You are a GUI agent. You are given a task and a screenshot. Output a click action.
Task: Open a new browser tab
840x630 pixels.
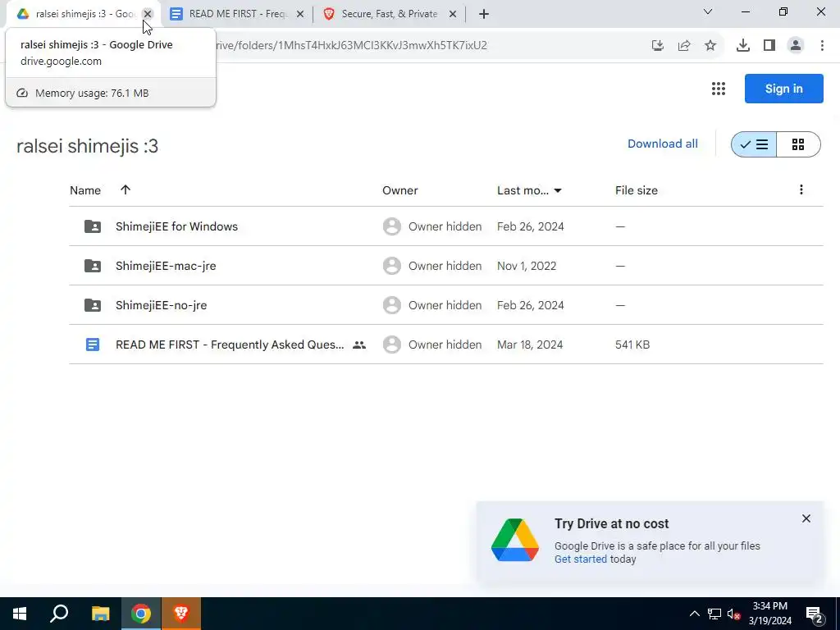point(484,14)
